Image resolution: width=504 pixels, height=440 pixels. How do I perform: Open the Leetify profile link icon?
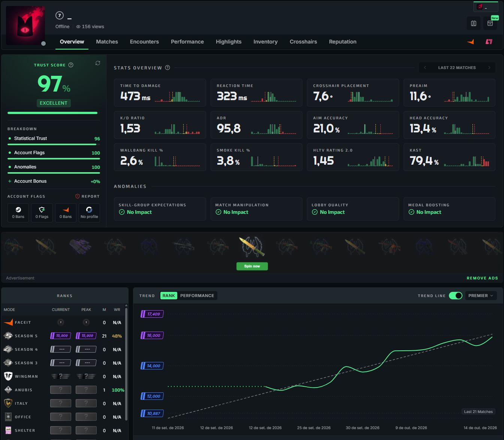(489, 42)
